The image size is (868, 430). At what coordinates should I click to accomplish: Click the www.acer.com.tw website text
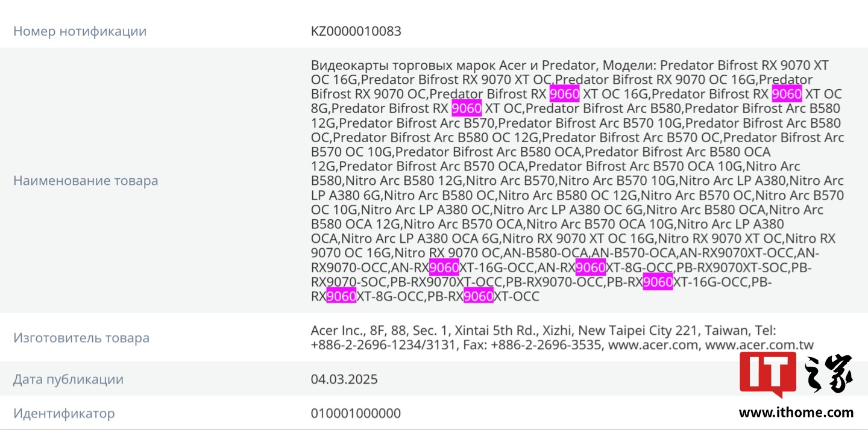pyautogui.click(x=759, y=345)
